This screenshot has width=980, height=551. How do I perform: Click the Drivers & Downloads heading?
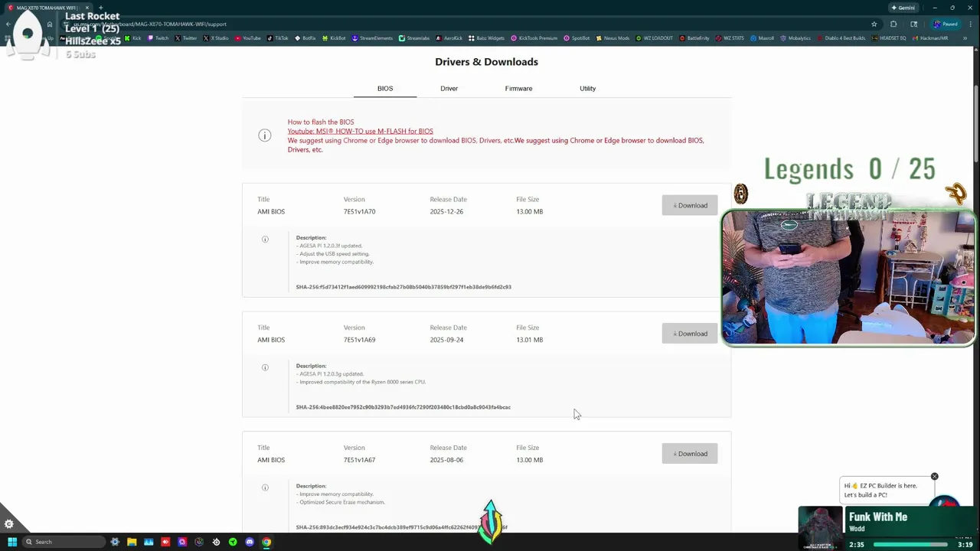point(486,62)
